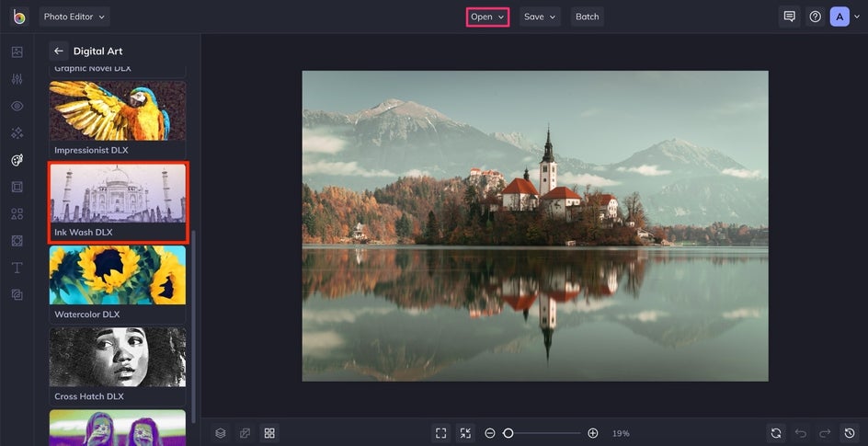Go back from Digital Art panel
The image size is (868, 446).
click(59, 51)
